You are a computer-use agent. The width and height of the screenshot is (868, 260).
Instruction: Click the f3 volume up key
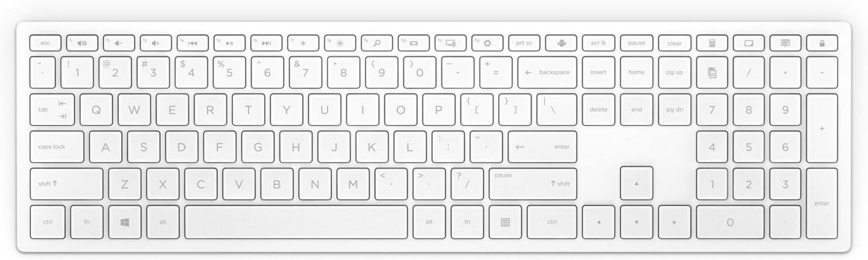coord(156,43)
